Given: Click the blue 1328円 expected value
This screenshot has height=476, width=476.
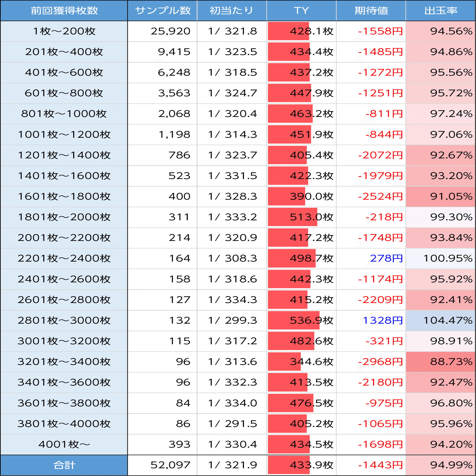Looking at the screenshot, I should 383,321.
